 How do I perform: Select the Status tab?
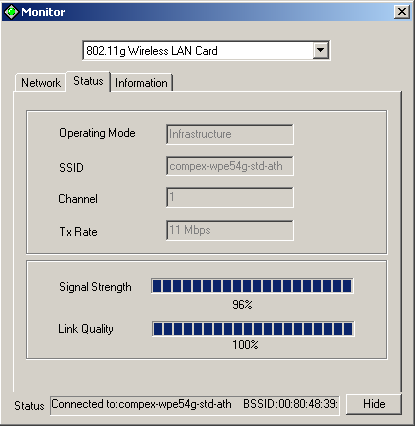88,81
